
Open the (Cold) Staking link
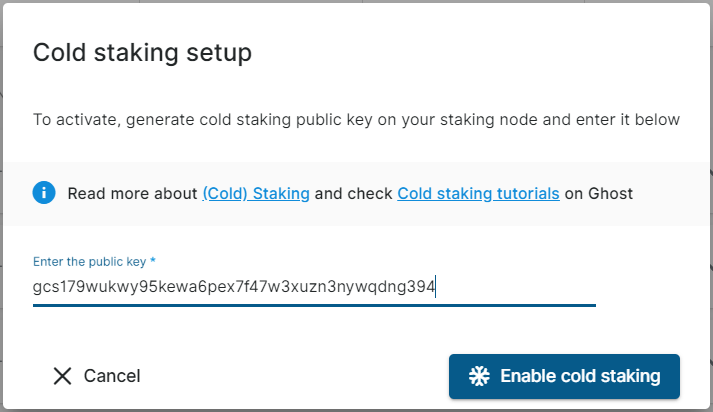(x=256, y=193)
